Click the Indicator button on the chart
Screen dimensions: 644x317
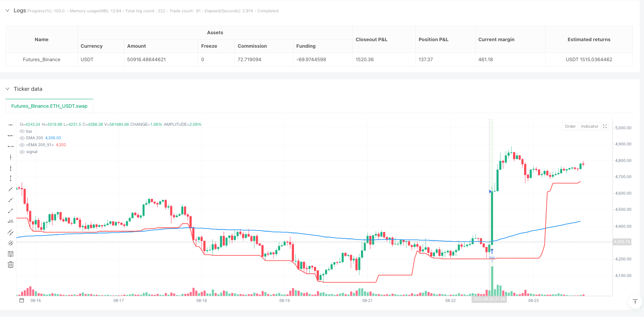click(x=589, y=127)
